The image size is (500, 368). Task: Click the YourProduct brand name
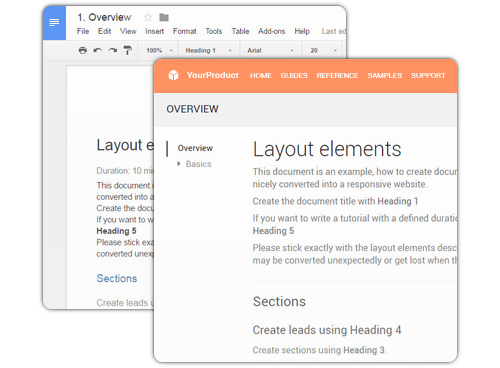pos(213,75)
